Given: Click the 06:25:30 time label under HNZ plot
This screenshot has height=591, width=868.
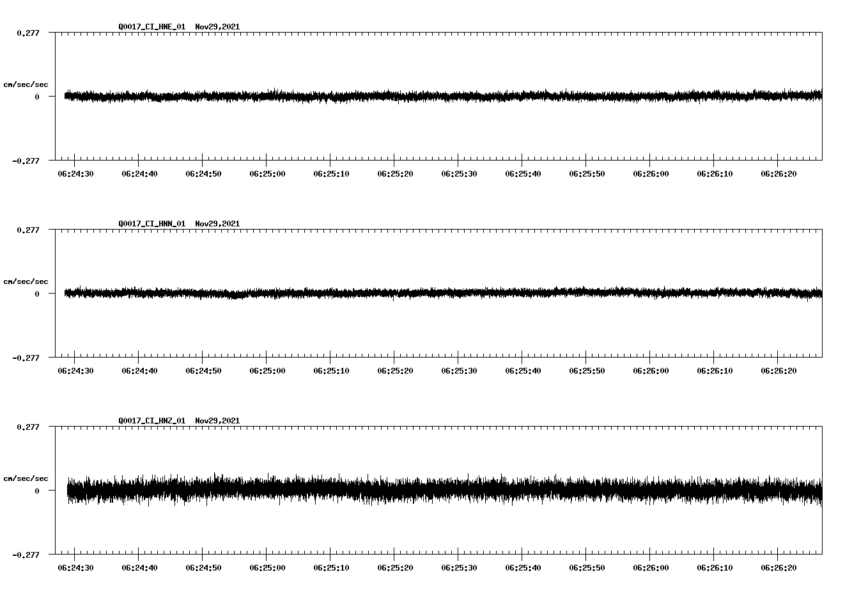Looking at the screenshot, I should [x=459, y=567].
